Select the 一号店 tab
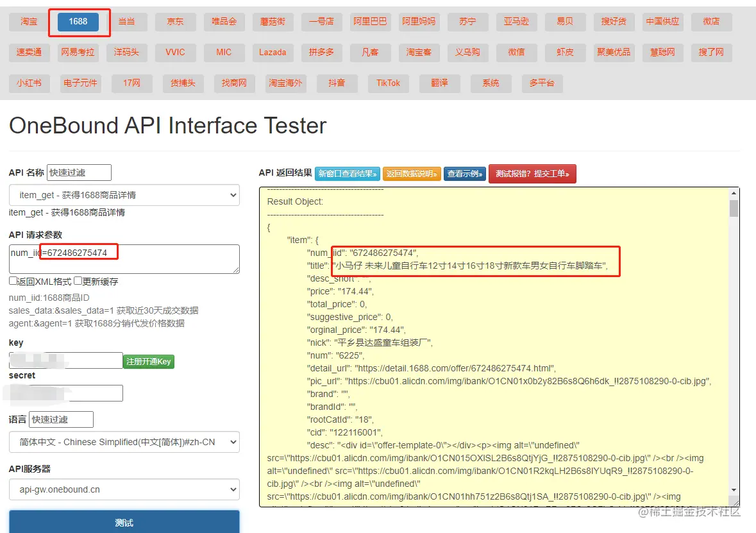Image resolution: width=756 pixels, height=533 pixels. tap(322, 22)
